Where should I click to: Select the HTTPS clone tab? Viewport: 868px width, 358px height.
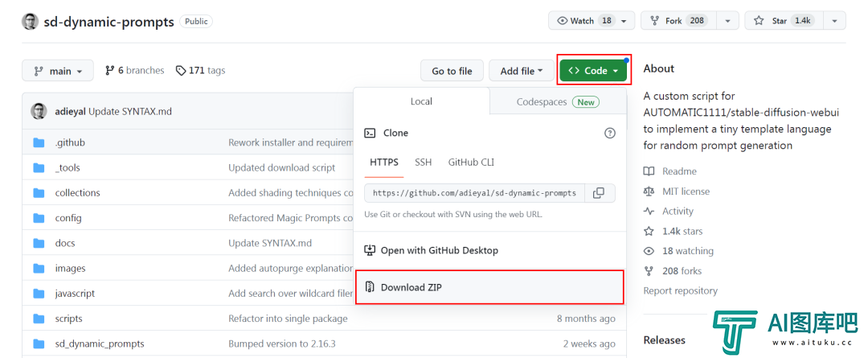click(x=384, y=163)
